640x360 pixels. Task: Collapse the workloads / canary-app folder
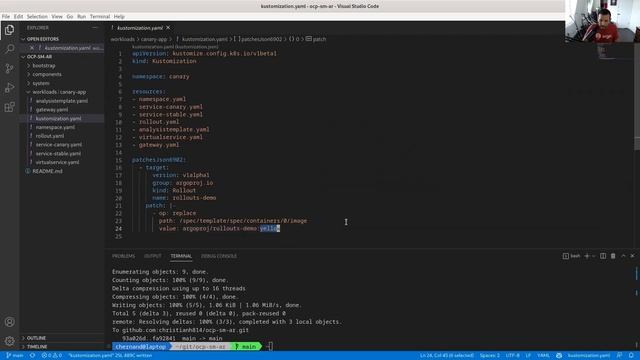point(59,92)
